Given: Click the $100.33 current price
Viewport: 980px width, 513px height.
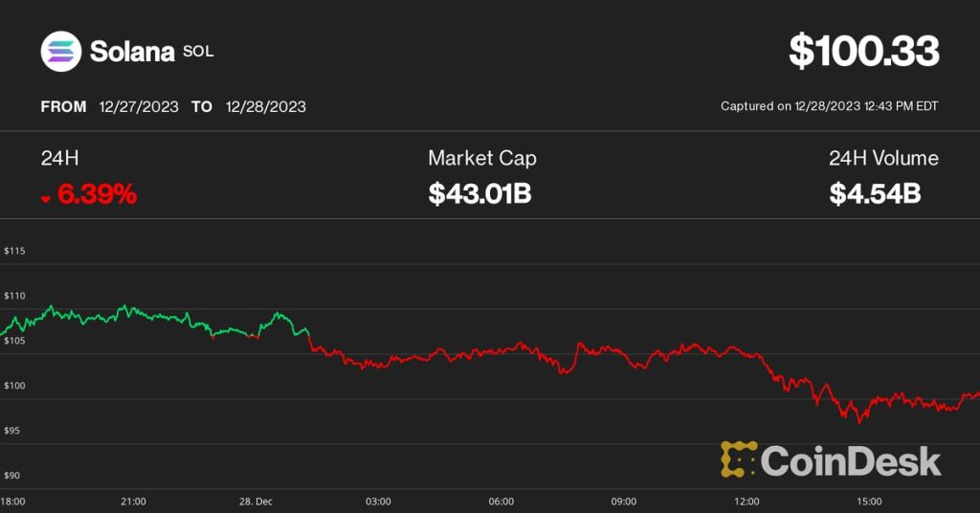Looking at the screenshot, I should [863, 52].
